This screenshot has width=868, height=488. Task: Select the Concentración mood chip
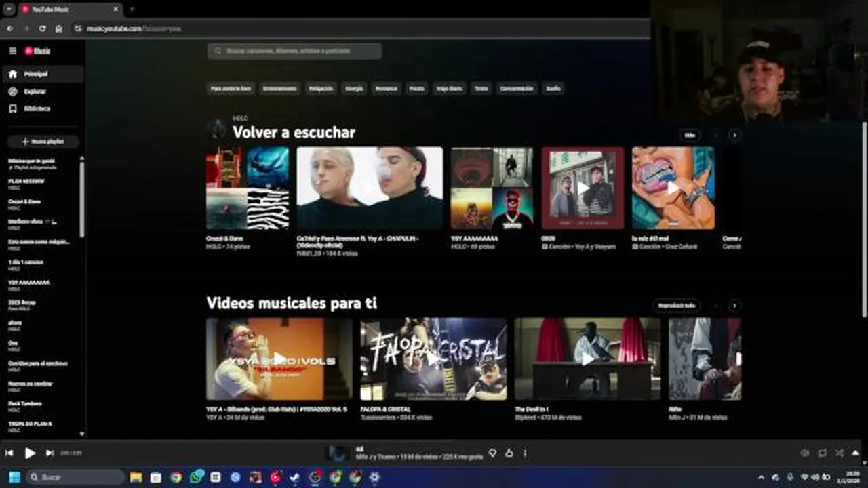point(517,89)
